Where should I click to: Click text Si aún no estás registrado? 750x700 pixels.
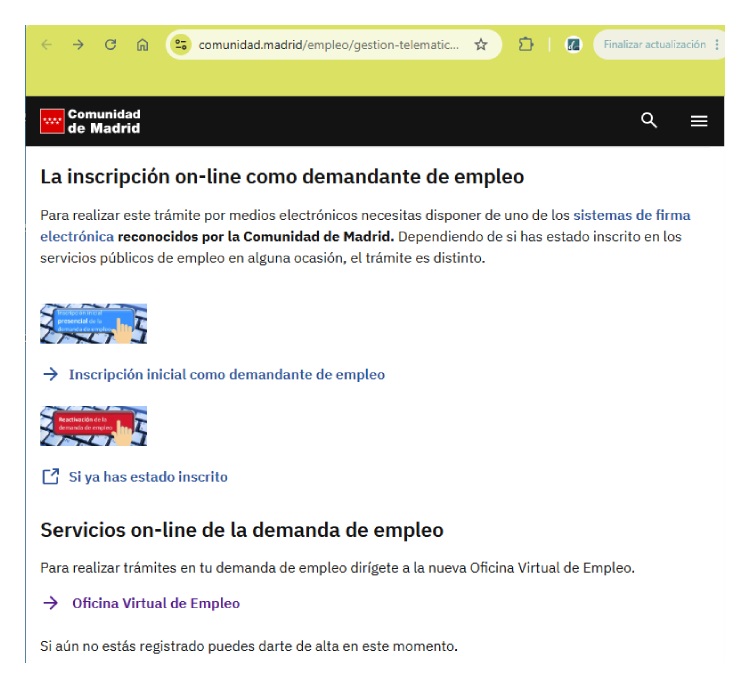249,646
